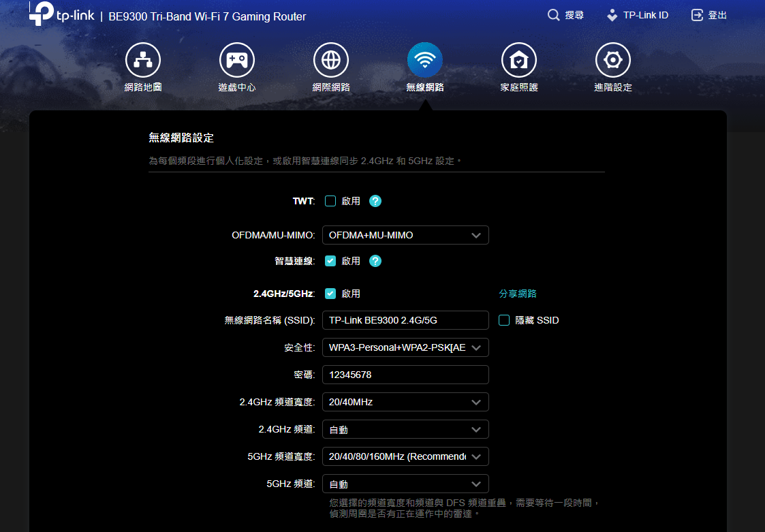Enable the TWT checkbox
This screenshot has width=765, height=532.
[330, 201]
